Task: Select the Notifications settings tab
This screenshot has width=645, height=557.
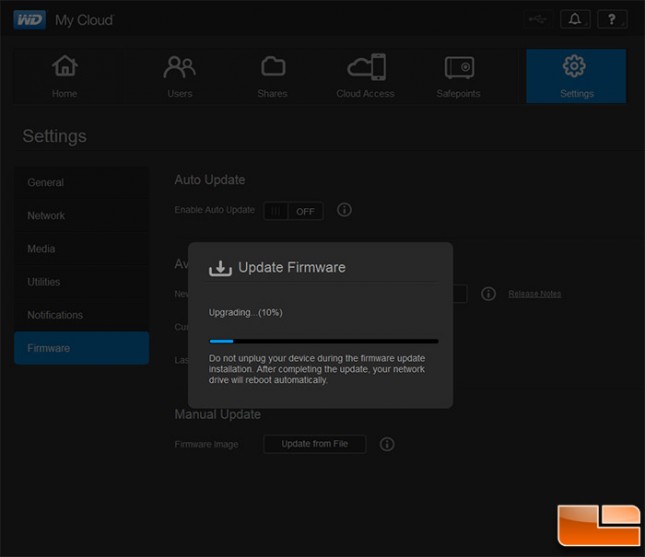Action: click(55, 315)
